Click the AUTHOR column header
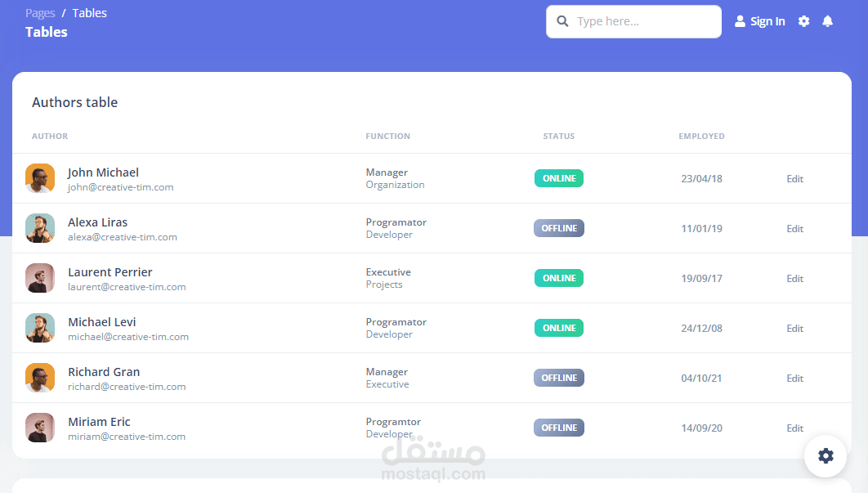This screenshot has height=493, width=868. 50,137
